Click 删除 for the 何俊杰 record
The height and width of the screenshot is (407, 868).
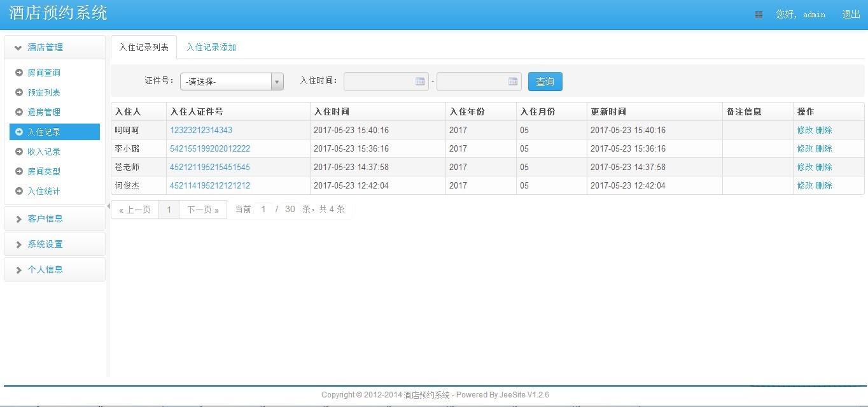(x=824, y=185)
